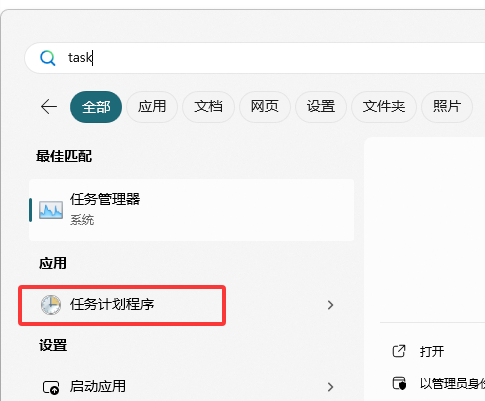Switch to the 照片 filter tab

(x=447, y=107)
